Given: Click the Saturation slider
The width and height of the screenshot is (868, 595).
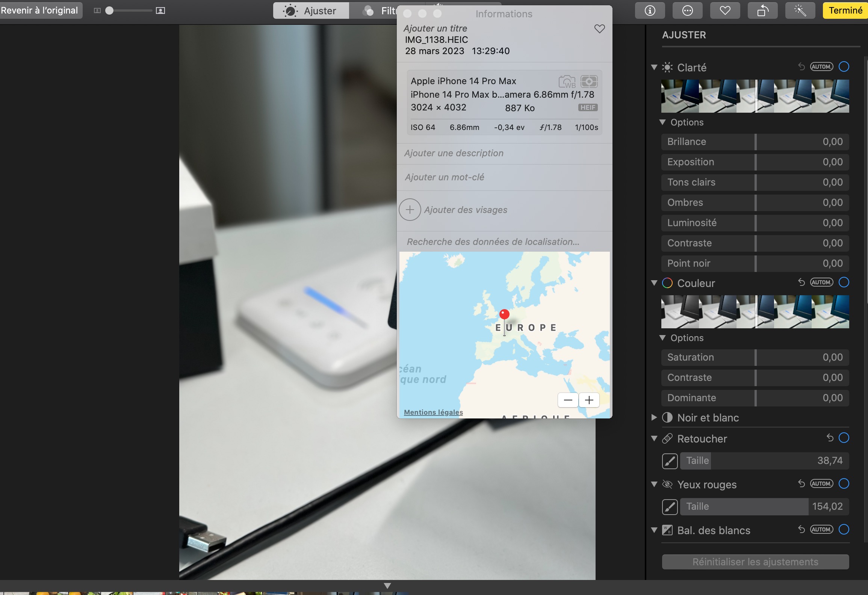Looking at the screenshot, I should [755, 357].
